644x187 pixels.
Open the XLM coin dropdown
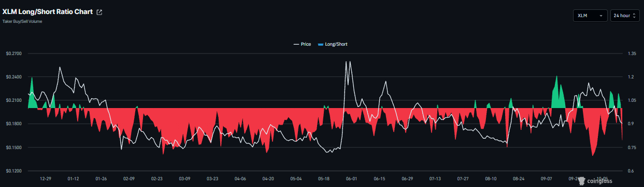pos(590,16)
